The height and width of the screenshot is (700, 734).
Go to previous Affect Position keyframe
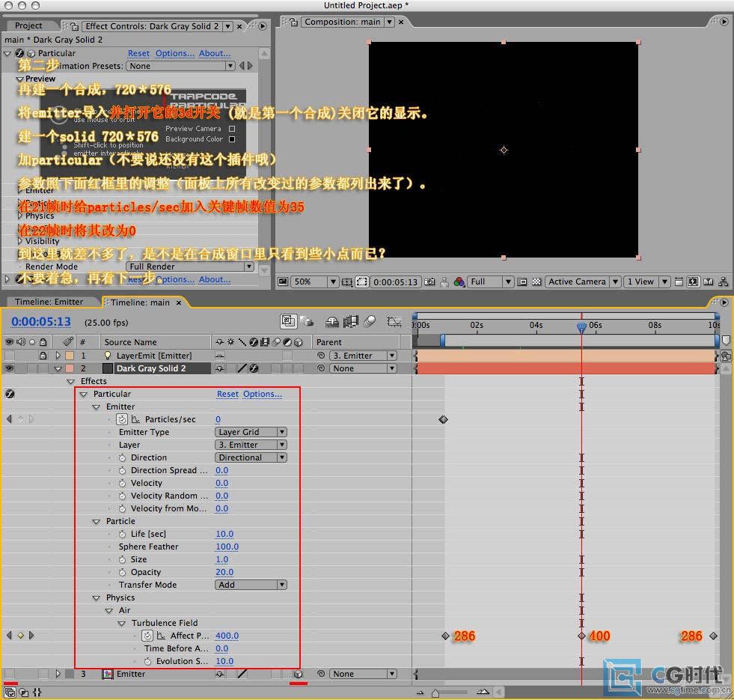tap(10, 636)
